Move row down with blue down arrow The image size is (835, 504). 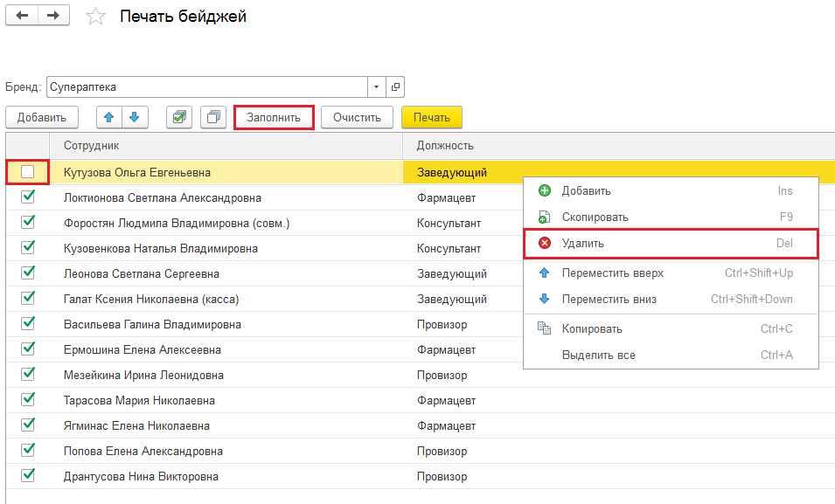(134, 117)
